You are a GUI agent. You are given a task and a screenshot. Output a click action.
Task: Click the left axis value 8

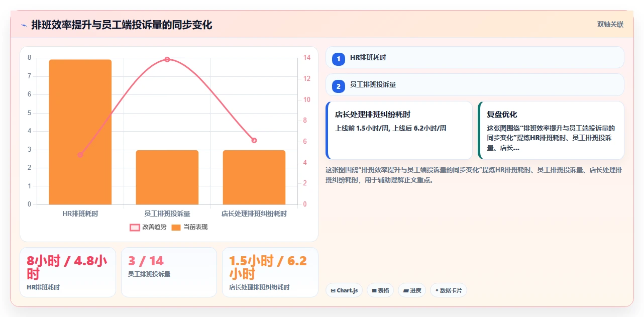29,58
